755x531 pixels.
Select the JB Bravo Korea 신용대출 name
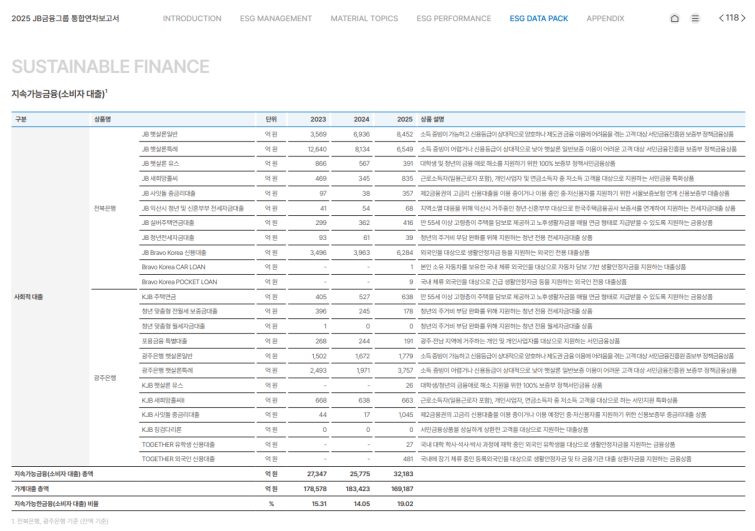[174, 253]
